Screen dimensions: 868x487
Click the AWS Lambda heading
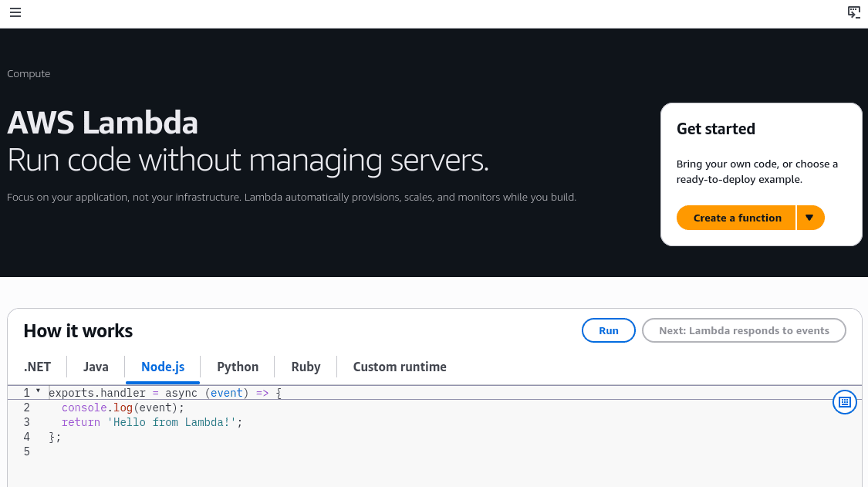[x=103, y=123]
